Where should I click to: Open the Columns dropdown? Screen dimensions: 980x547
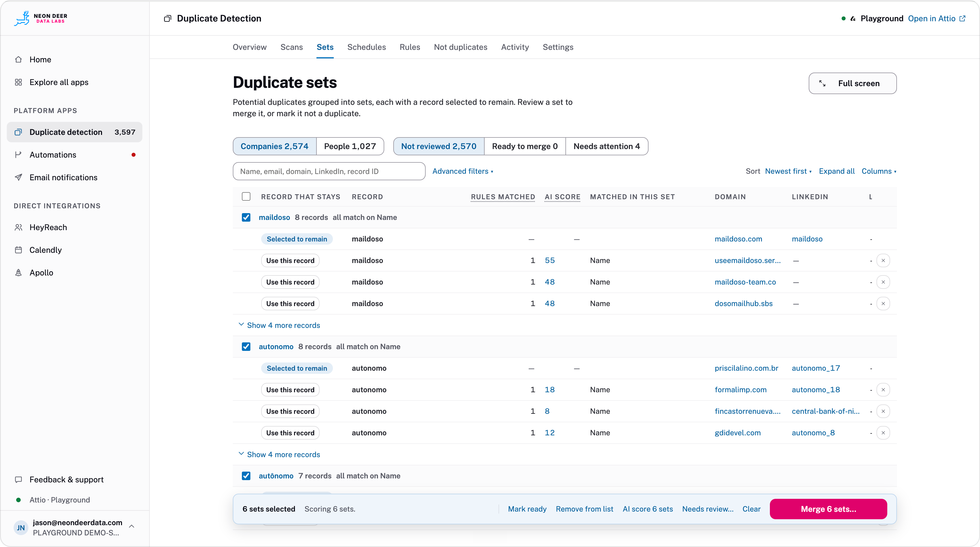[879, 171]
